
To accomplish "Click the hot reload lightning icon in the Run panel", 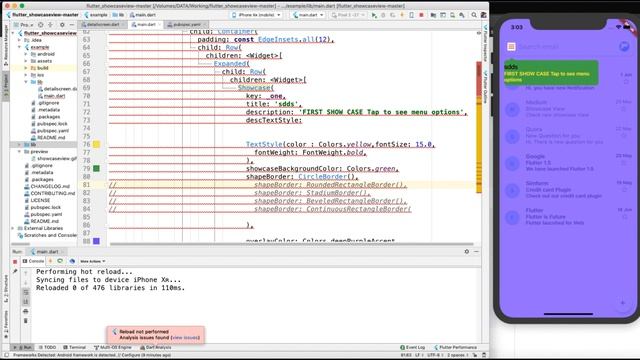I will (x=51, y=261).
